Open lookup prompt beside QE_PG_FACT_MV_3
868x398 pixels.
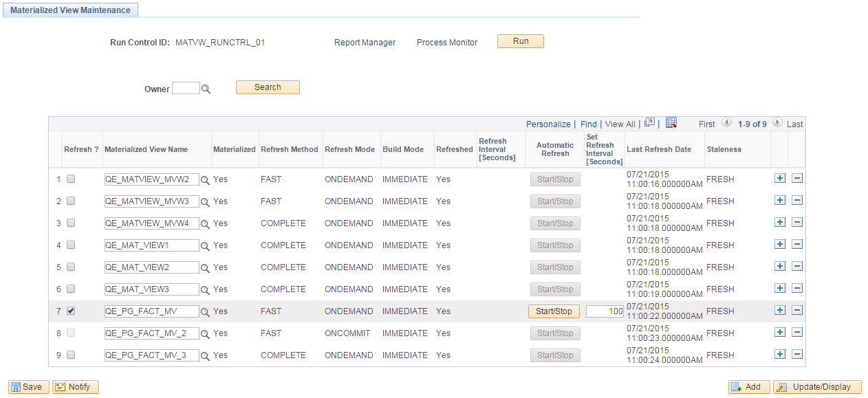205,355
